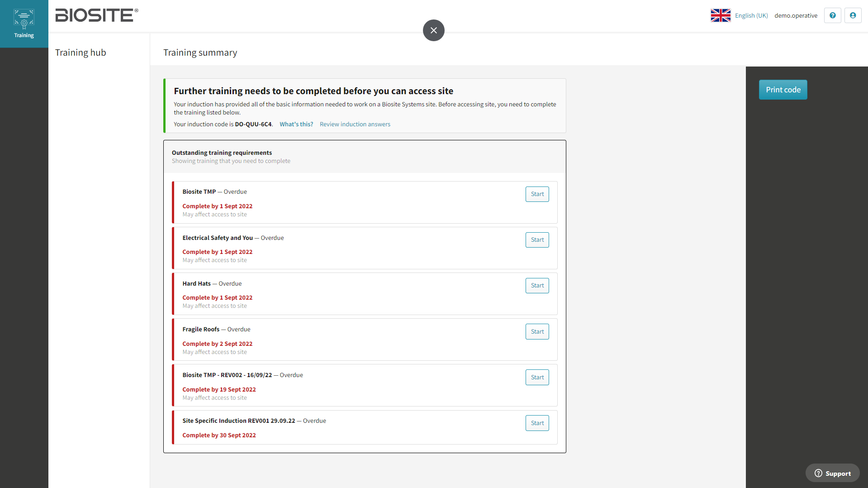The image size is (868, 488).
Task: Click 'Complete by 2 Sept 2022' text
Action: tap(217, 344)
